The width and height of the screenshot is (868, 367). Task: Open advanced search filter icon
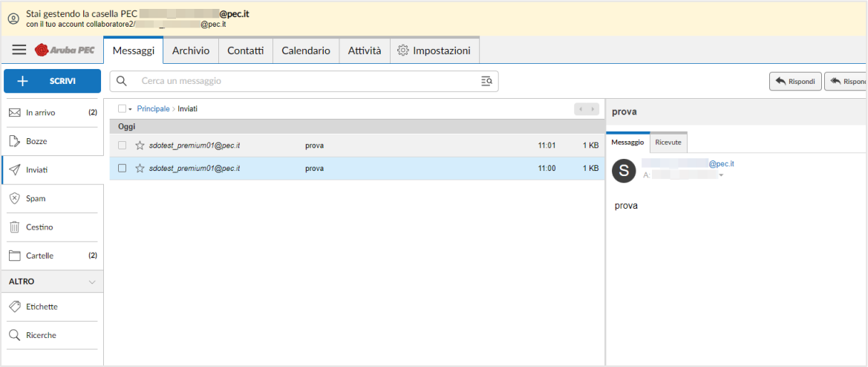pyautogui.click(x=486, y=81)
